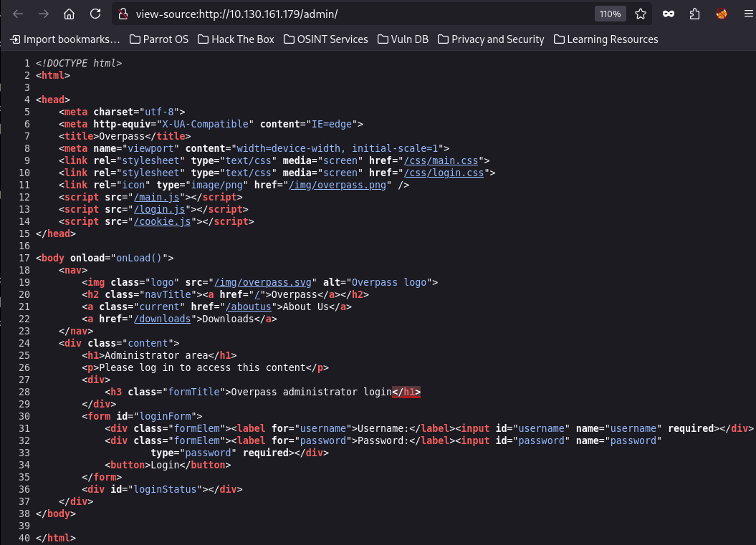The image size is (756, 545).
Task: Click the red-highlighted </h1> closing tag error
Action: point(406,392)
